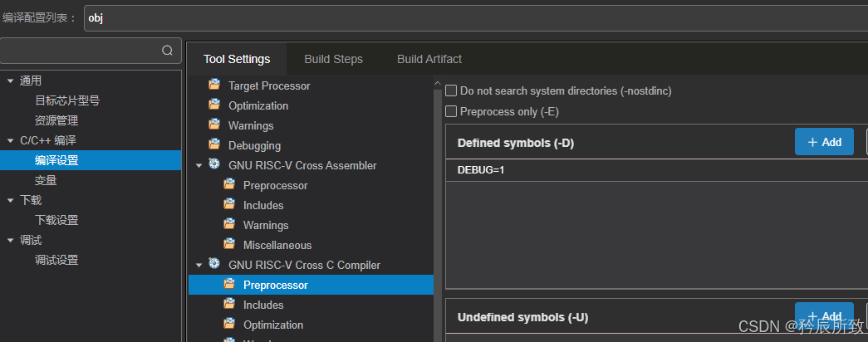Click the assembler Miscellaneous folder icon
Image resolution: width=868 pixels, height=342 pixels.
click(229, 245)
